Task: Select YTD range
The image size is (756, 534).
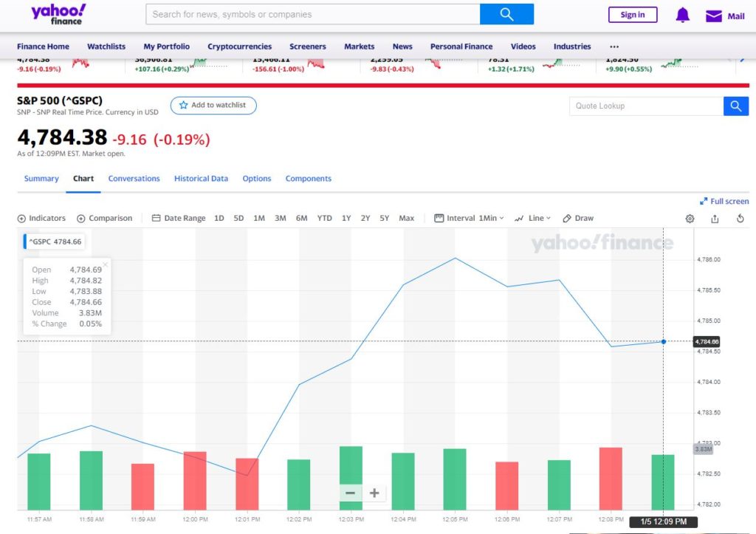Action: (325, 218)
